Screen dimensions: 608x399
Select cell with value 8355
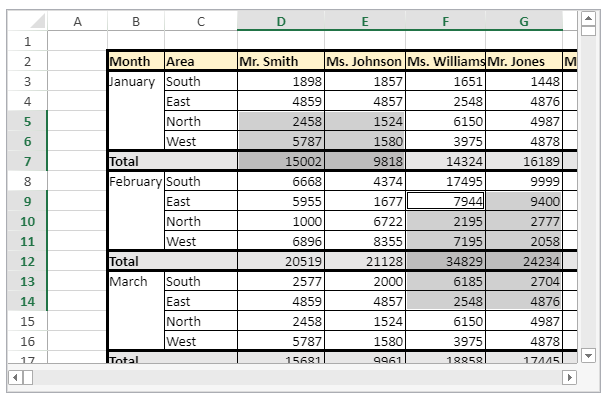(x=365, y=241)
